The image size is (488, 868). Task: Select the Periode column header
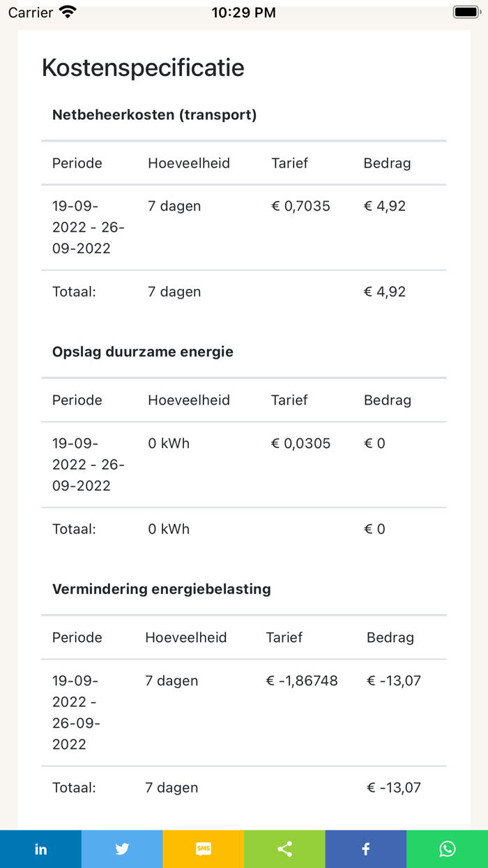[x=77, y=163]
